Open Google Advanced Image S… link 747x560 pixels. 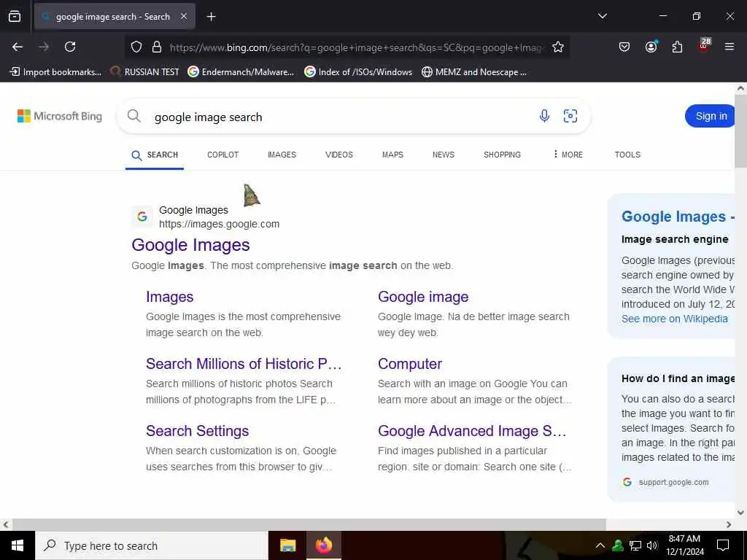pos(472,431)
